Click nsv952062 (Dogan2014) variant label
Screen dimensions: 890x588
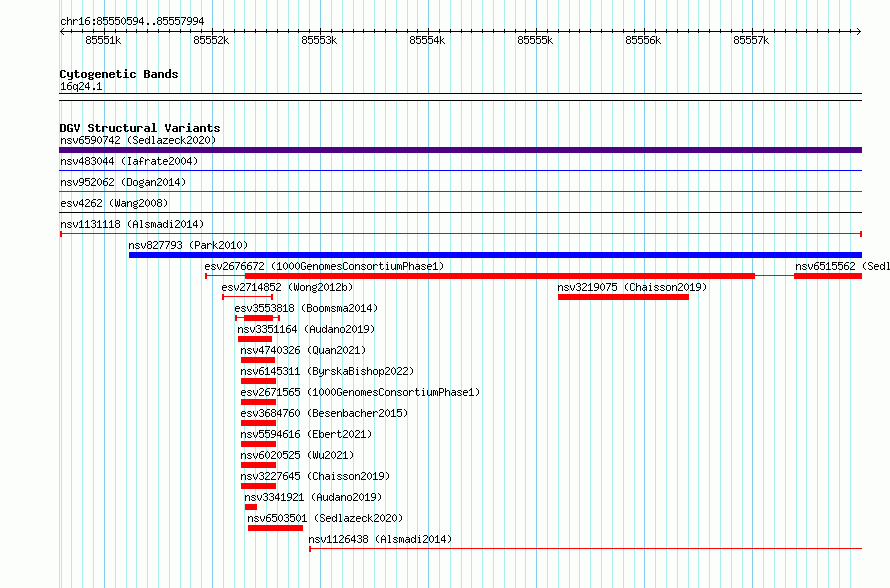click(x=123, y=182)
